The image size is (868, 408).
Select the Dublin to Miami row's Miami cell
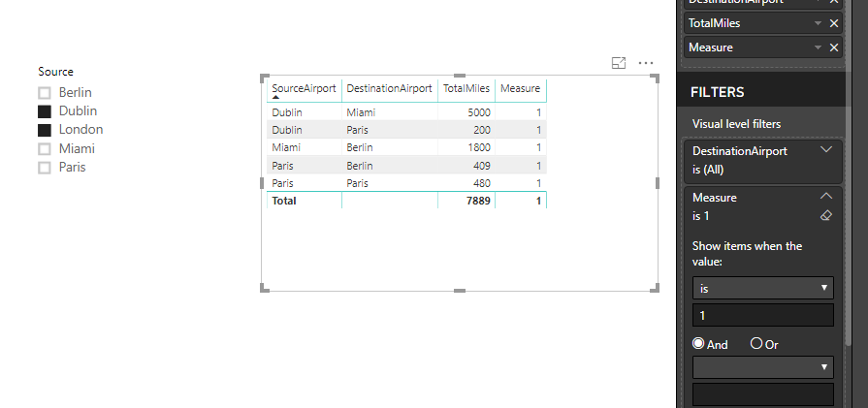click(x=361, y=112)
